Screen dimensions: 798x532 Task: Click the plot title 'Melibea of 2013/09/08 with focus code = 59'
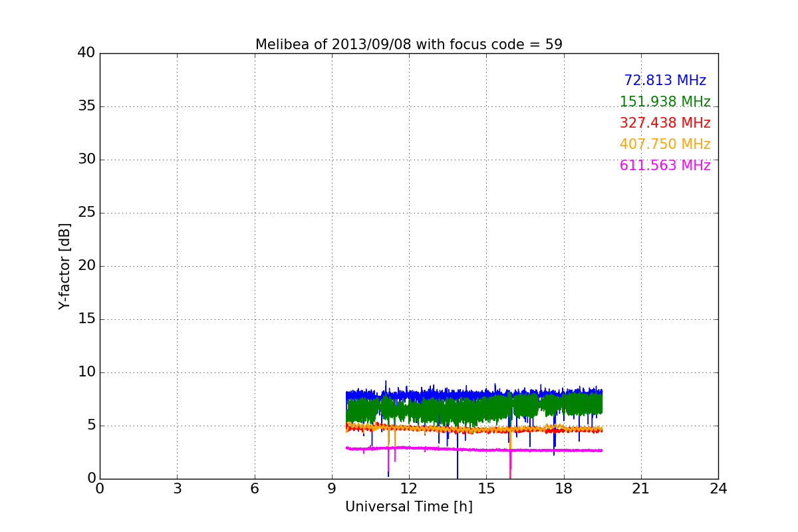click(x=409, y=45)
